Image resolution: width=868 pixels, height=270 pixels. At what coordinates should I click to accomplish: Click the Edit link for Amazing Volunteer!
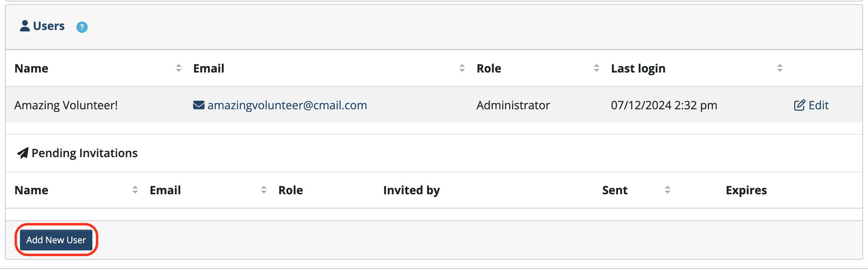[811, 105]
